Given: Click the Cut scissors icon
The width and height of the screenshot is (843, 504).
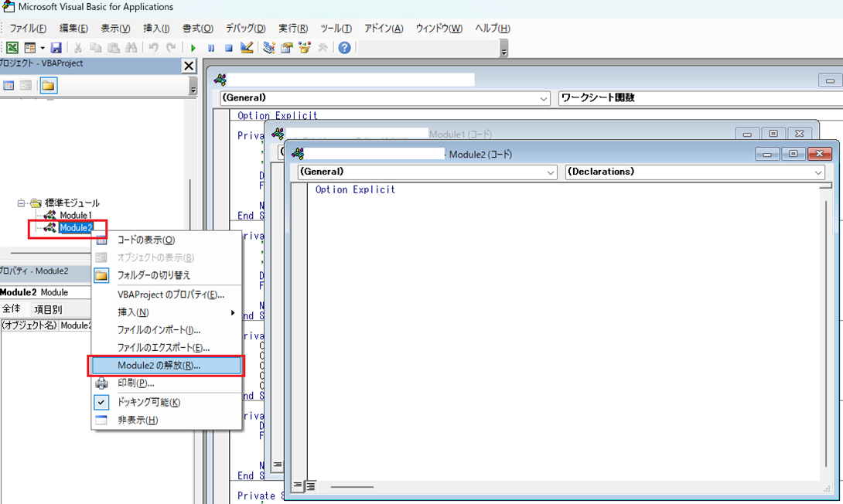Looking at the screenshot, I should click(78, 48).
